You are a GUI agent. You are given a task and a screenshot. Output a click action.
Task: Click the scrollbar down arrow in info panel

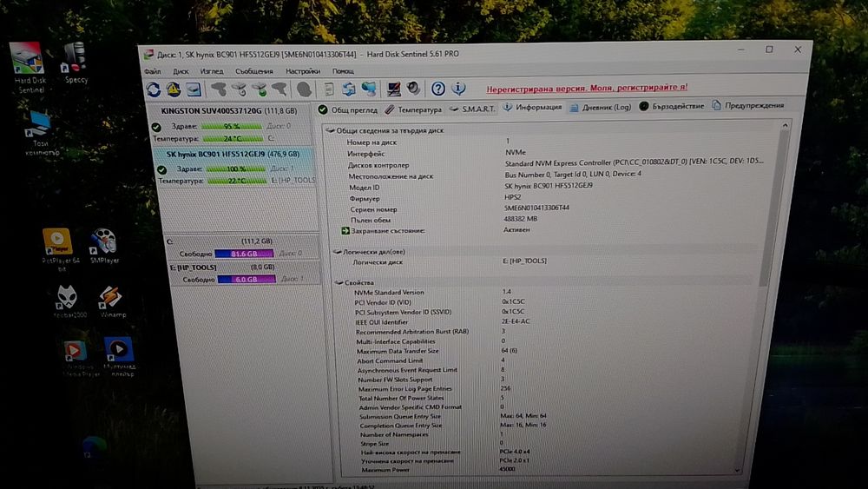point(737,470)
